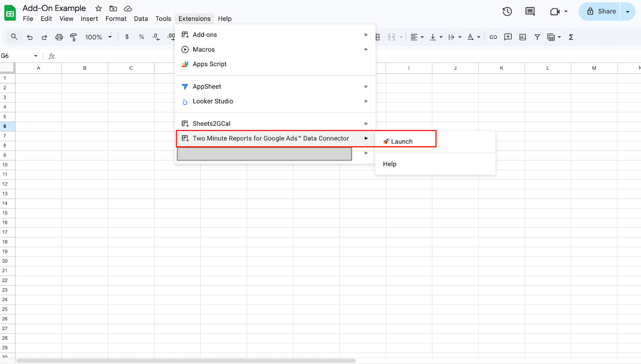Insert a link using the toolbar icon
Viewport: 641px width, 364px height.
(x=493, y=37)
